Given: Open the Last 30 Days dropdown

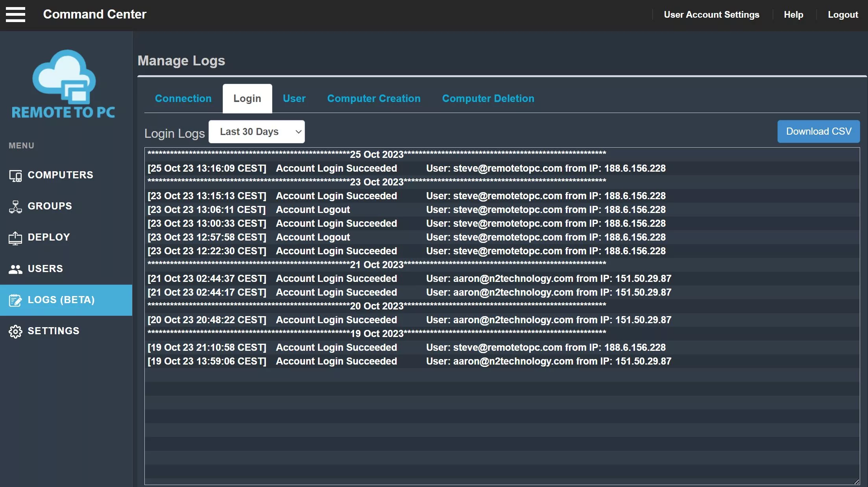Looking at the screenshot, I should (257, 132).
